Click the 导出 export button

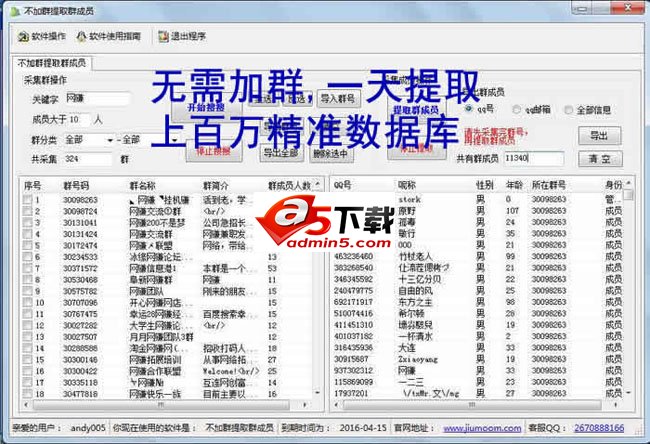click(x=599, y=136)
